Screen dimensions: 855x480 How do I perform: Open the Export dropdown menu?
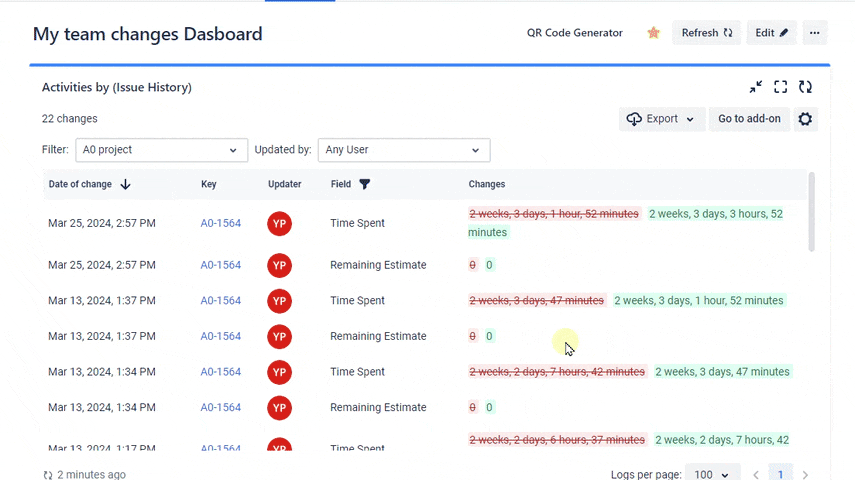(661, 119)
